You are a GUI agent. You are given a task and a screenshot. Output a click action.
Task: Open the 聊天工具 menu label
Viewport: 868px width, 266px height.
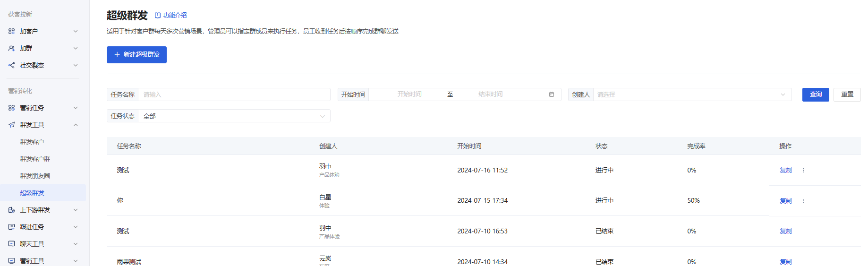32,244
